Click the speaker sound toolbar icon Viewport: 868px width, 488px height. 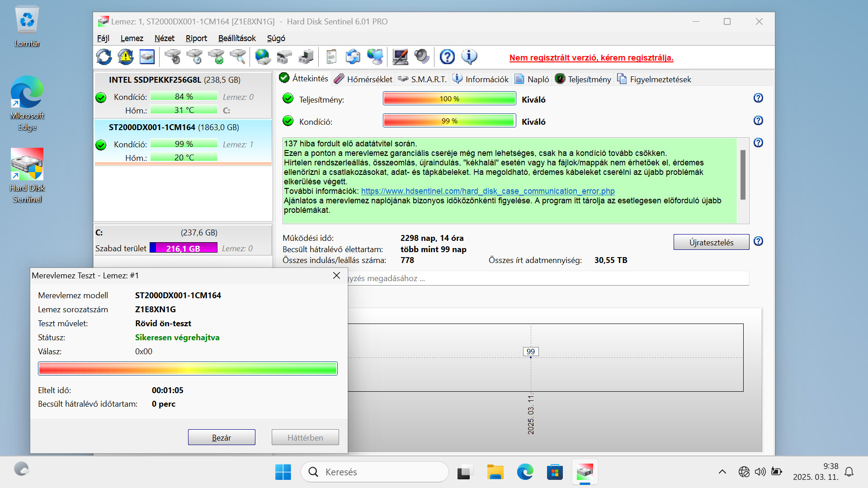422,57
